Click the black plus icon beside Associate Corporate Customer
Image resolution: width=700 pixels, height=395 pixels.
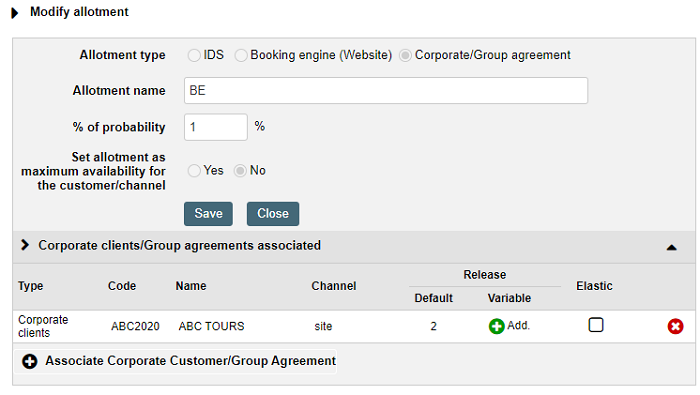point(30,361)
